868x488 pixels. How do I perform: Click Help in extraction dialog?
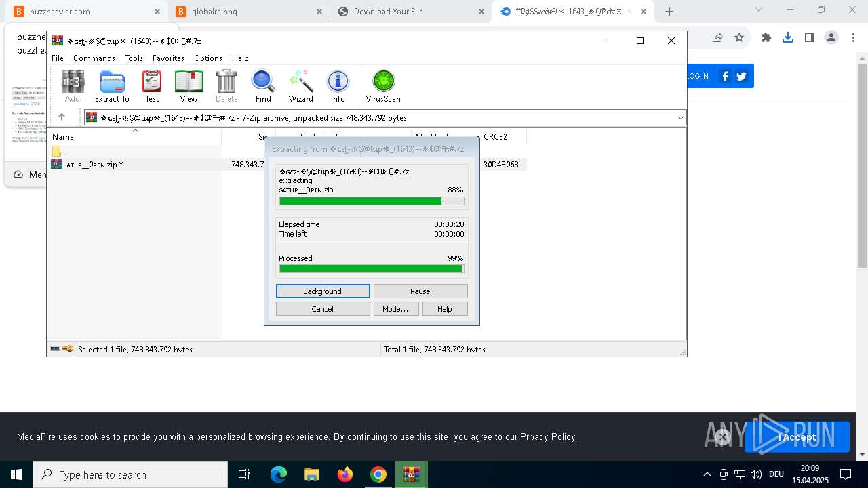coord(444,309)
